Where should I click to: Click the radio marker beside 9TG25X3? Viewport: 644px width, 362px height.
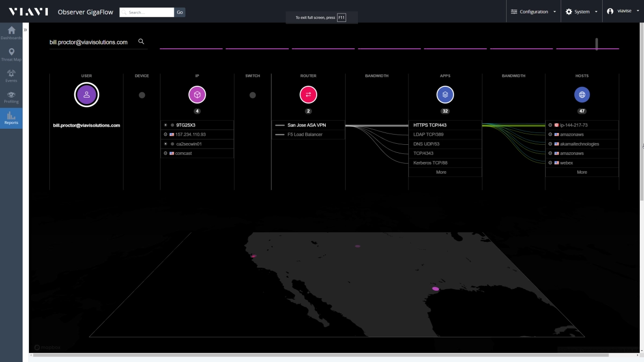click(x=166, y=125)
